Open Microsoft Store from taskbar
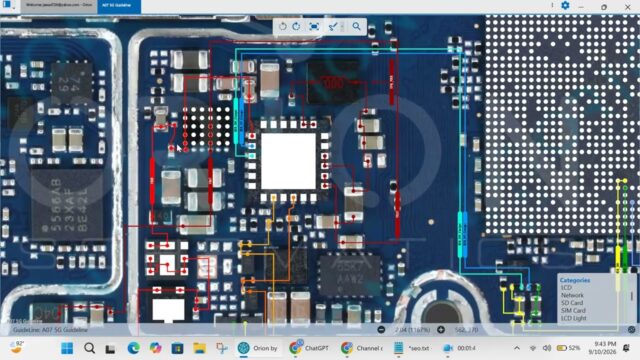This screenshot has width=640, height=360. pos(178,348)
